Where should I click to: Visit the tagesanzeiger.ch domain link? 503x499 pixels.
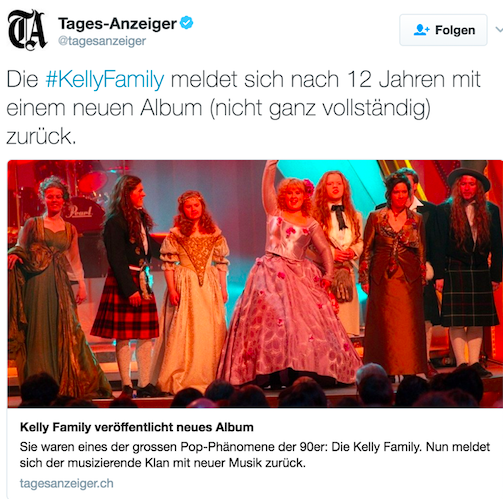pyautogui.click(x=66, y=483)
